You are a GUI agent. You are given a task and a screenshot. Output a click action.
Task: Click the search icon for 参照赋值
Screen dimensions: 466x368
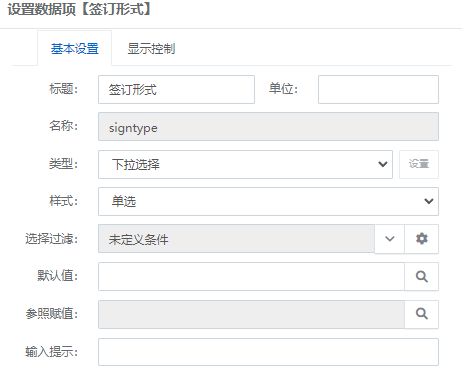[422, 314]
